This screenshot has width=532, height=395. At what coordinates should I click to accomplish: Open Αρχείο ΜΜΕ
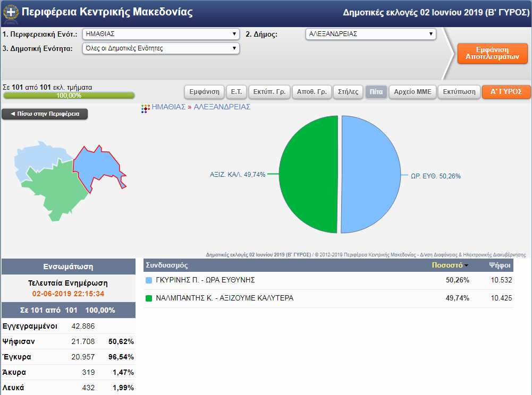412,92
